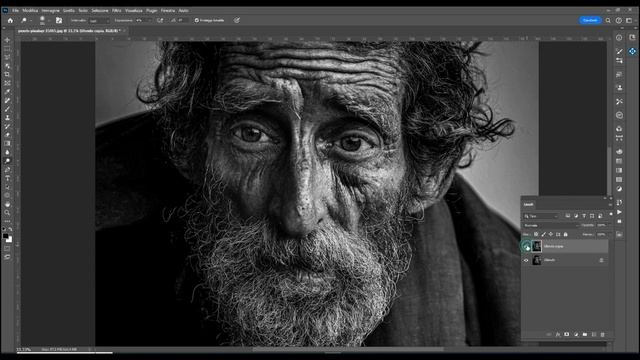This screenshot has width=640, height=360.
Task: Click the new group folder icon
Action: [x=584, y=335]
